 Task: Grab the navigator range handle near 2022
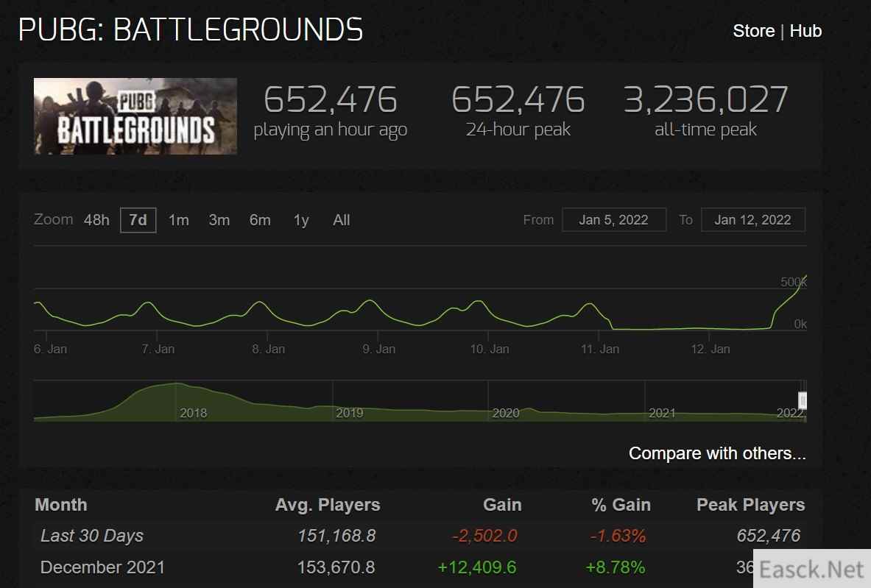pyautogui.click(x=803, y=400)
